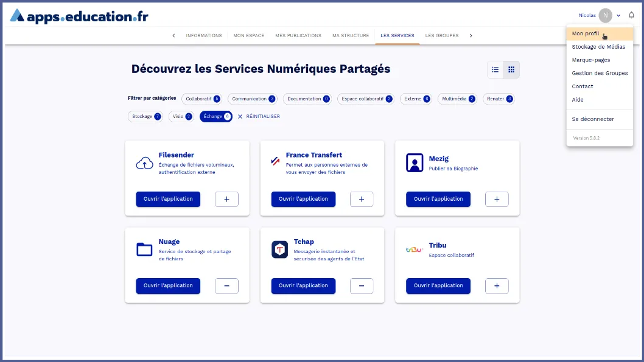Image resolution: width=644 pixels, height=362 pixels.
Task: Click the Tchap shield icon
Action: point(280,249)
